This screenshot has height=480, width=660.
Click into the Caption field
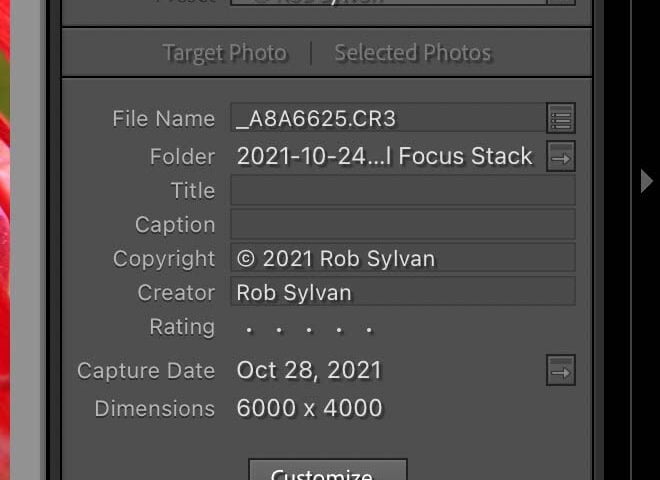403,225
